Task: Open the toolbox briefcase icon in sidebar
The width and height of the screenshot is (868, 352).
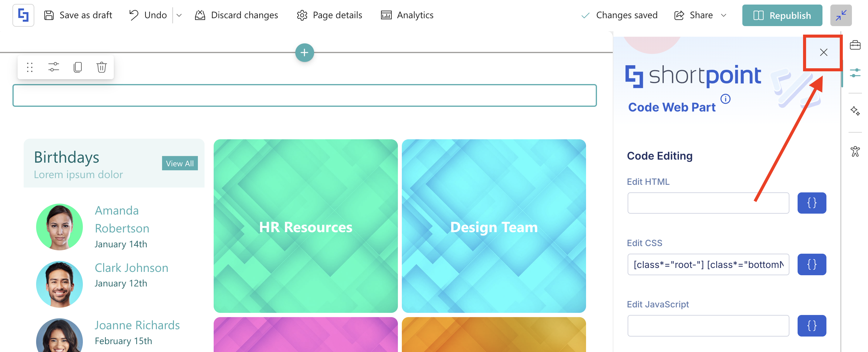Action: (855, 45)
